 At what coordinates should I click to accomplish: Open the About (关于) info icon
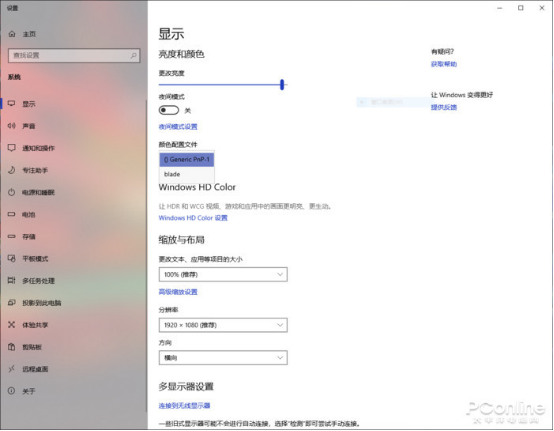point(12,391)
